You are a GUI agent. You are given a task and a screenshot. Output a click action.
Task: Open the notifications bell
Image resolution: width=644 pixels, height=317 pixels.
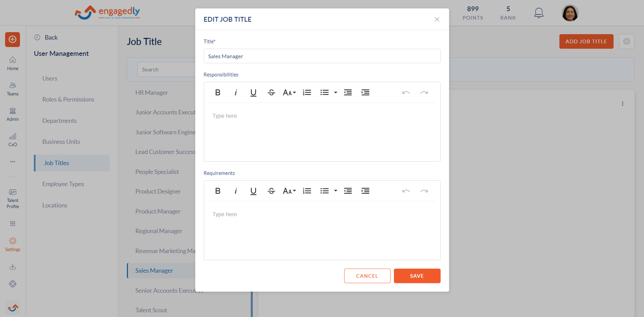[x=539, y=13]
